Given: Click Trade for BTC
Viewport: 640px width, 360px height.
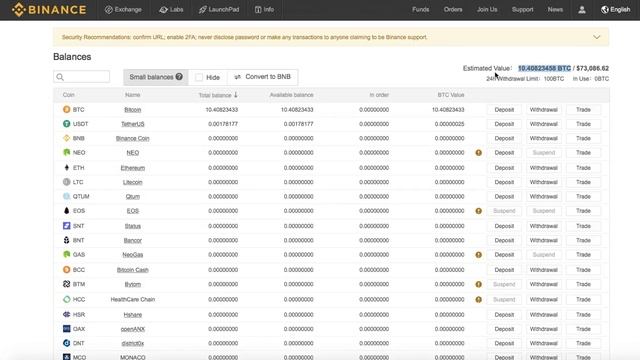Looking at the screenshot, I should point(583,109).
